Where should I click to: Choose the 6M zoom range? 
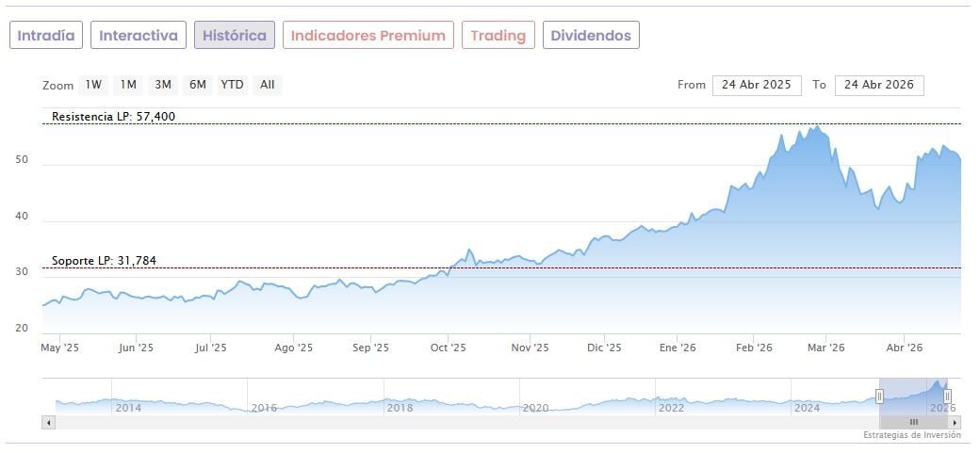click(197, 85)
